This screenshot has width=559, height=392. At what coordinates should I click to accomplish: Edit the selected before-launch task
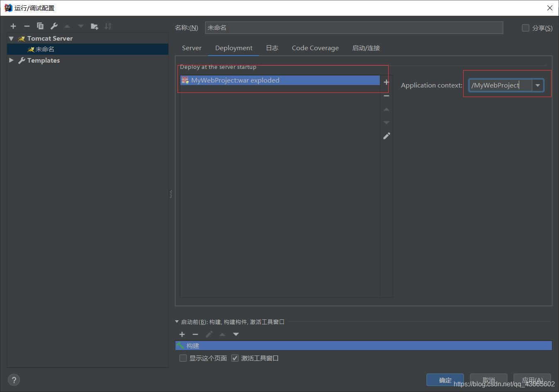click(x=209, y=334)
